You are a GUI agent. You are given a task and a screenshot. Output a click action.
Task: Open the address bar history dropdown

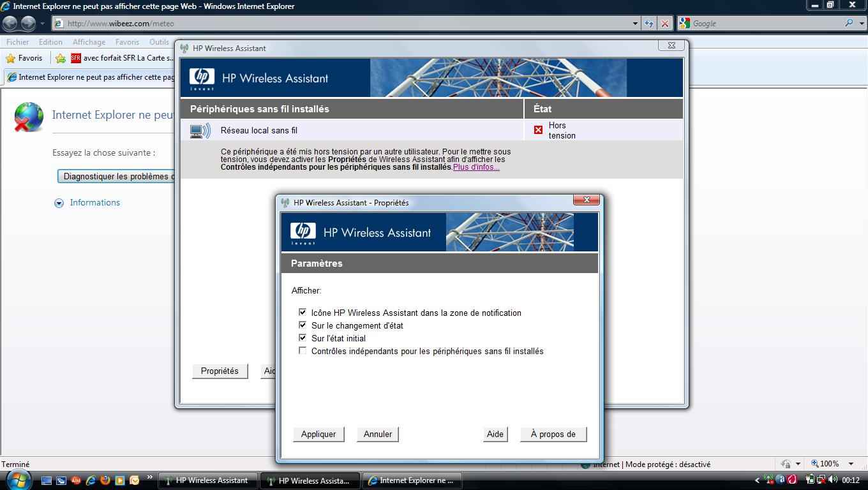pos(635,24)
